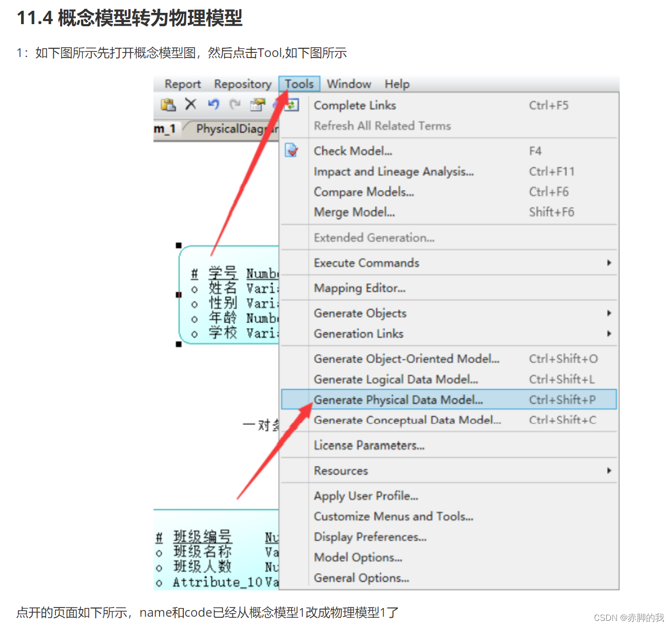Open Display Preferences...
Viewport: 672px width, 627px height.
[x=448, y=537]
